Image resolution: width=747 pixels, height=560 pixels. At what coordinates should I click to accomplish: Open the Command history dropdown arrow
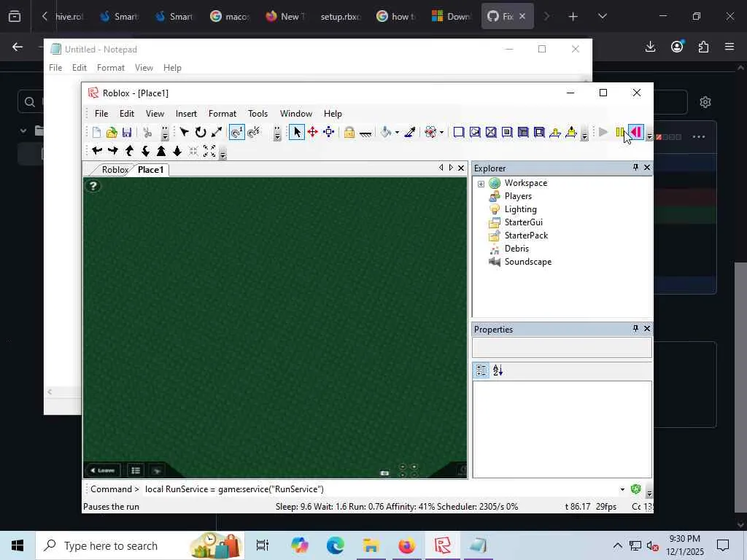pyautogui.click(x=622, y=489)
